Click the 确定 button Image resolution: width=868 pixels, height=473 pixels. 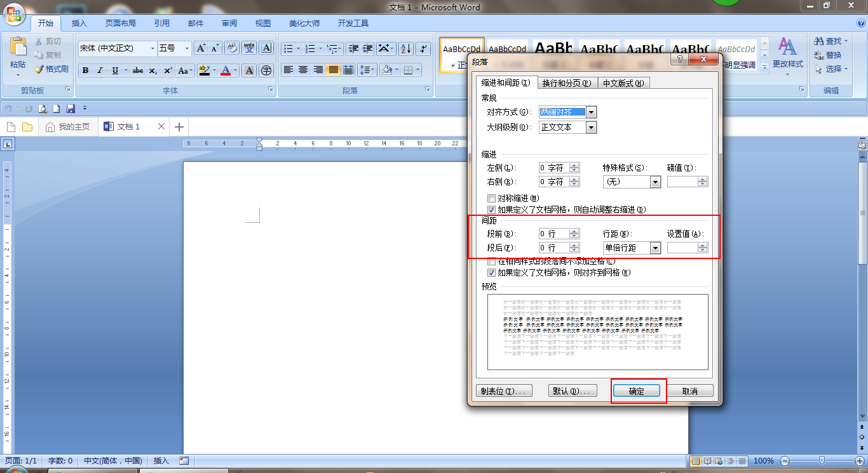point(636,391)
